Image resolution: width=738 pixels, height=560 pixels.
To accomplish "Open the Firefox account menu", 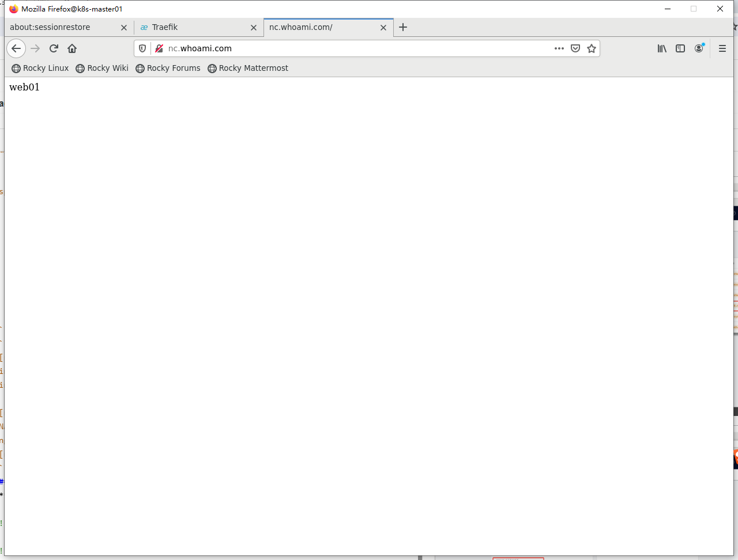I will 699,48.
